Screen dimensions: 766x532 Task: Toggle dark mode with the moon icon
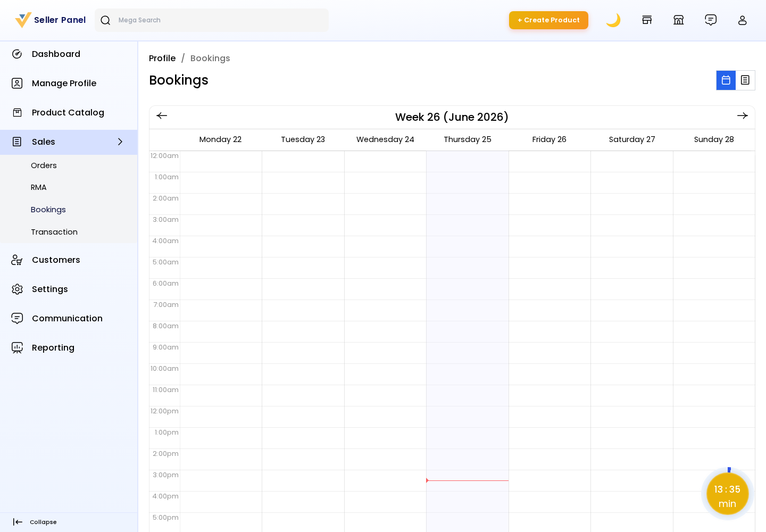click(x=613, y=20)
